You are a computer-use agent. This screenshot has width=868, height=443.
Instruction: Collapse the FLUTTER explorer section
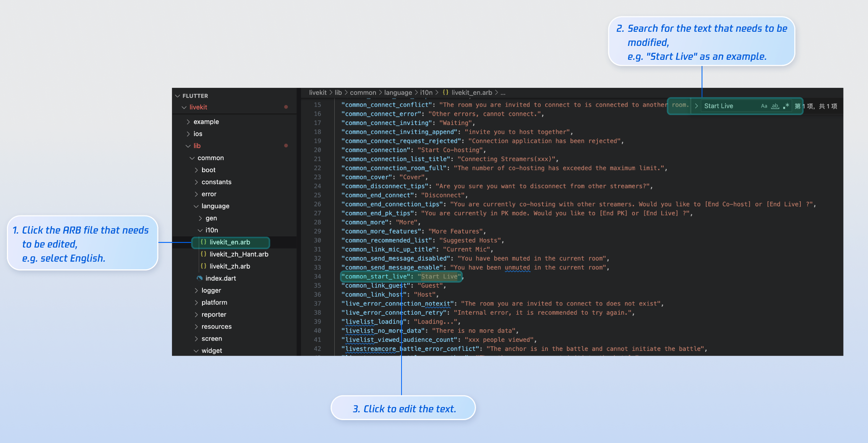pos(195,96)
